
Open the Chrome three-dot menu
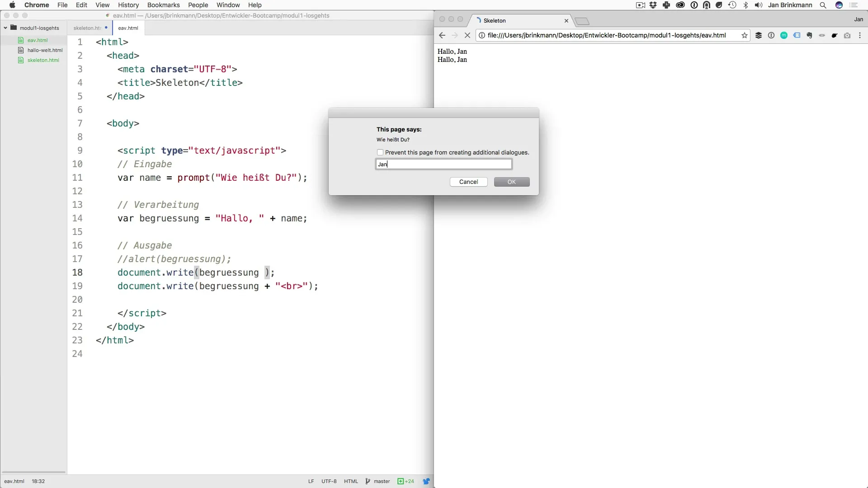pyautogui.click(x=860, y=35)
